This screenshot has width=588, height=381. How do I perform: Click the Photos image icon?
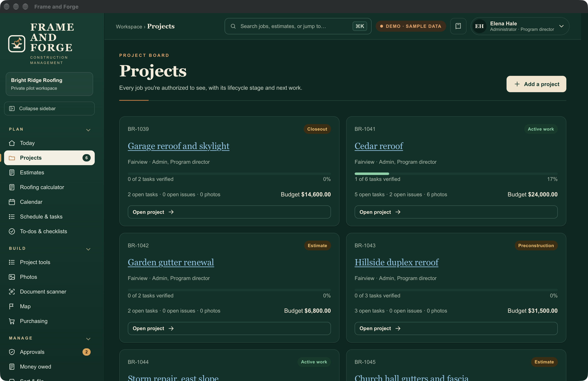point(12,277)
